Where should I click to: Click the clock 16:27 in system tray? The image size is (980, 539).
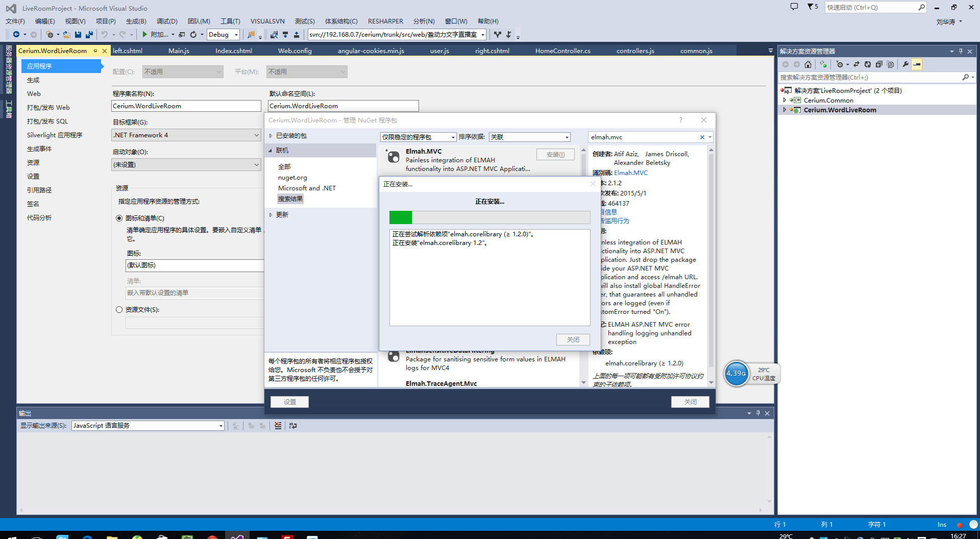[x=958, y=535]
